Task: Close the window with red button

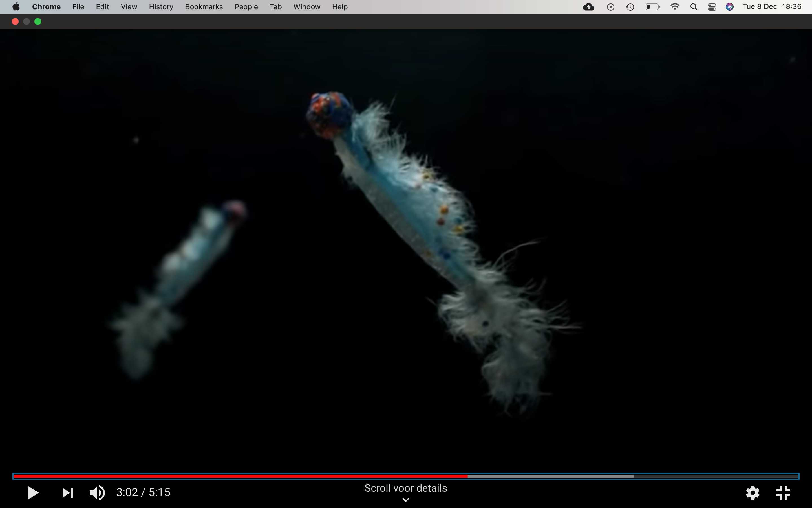Action: 15,21
